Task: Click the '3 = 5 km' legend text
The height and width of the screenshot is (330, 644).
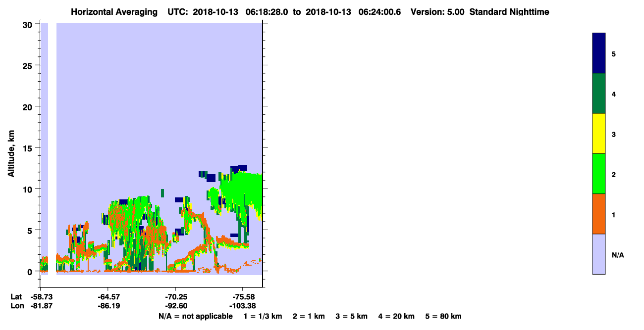Action: pyautogui.click(x=351, y=316)
